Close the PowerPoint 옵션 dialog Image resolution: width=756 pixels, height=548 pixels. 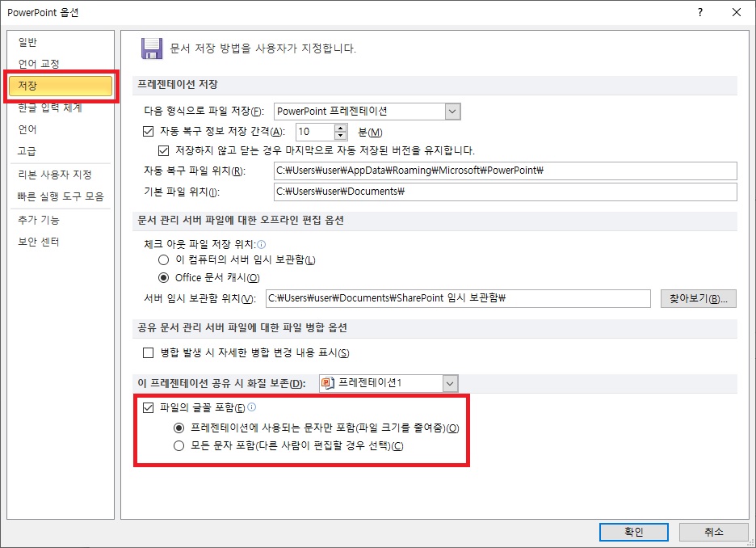coord(737,13)
